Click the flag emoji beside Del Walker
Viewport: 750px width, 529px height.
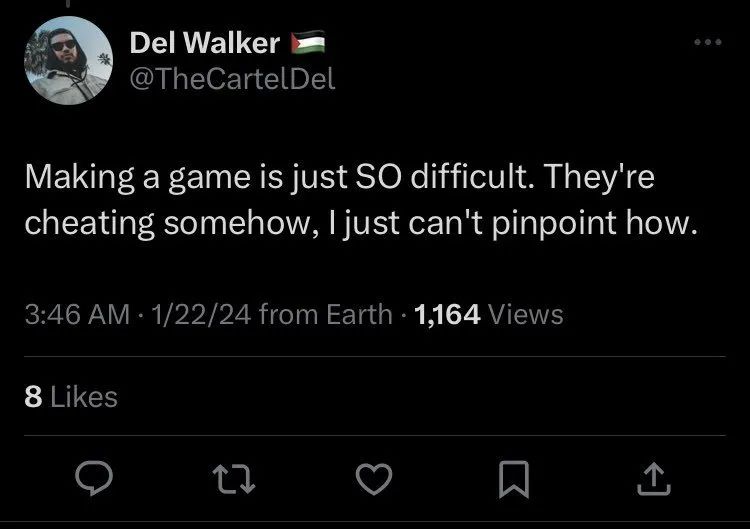307,44
